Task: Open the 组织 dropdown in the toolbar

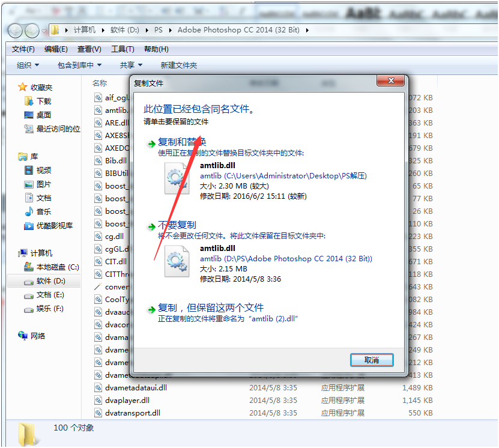Action: (28, 65)
